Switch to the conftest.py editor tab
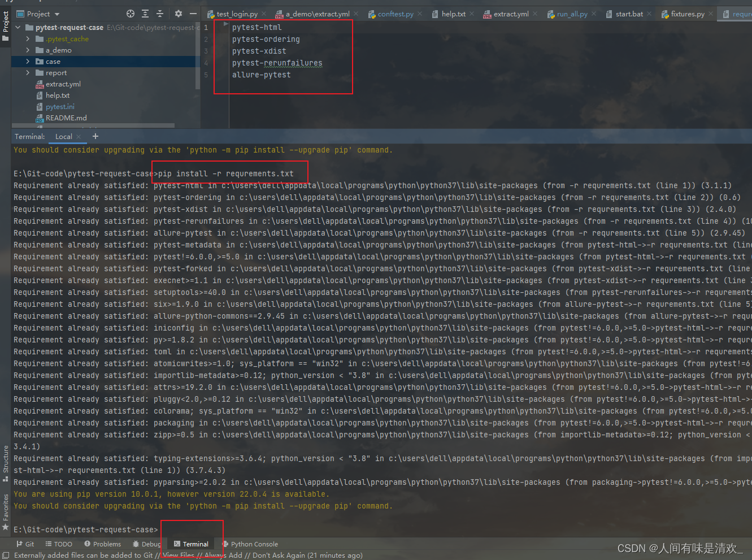Viewport: 752px width, 560px height. click(x=395, y=14)
